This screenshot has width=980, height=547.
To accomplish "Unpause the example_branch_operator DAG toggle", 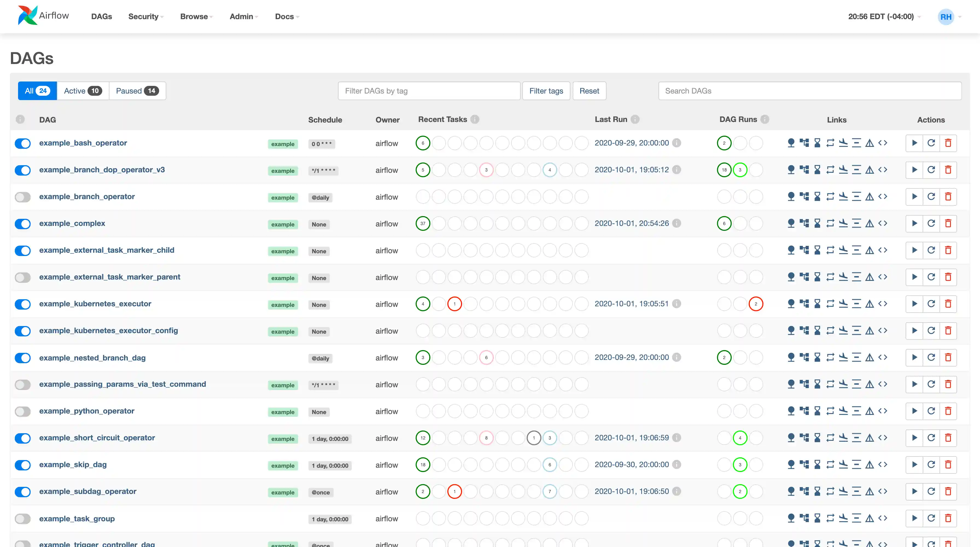I will (23, 197).
